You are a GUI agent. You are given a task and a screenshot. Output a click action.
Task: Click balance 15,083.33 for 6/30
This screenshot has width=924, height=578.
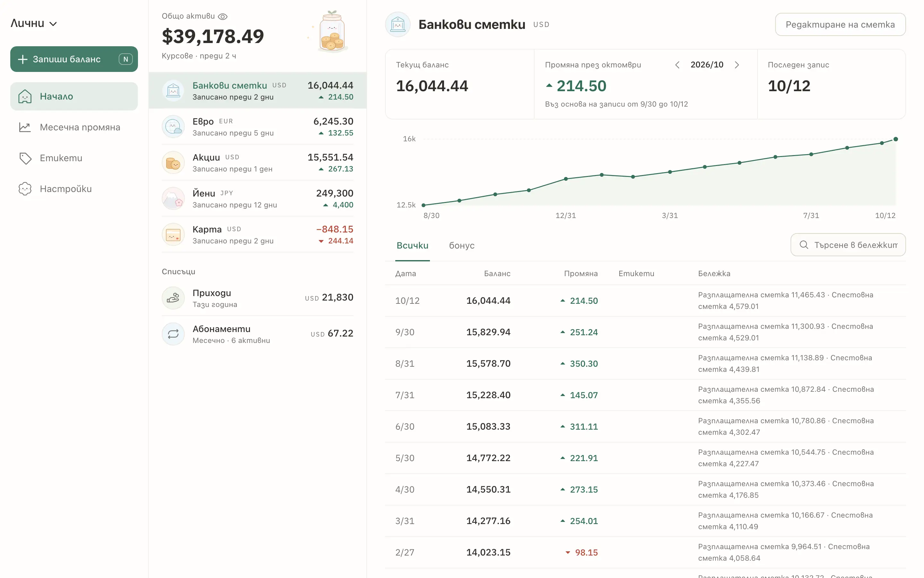click(488, 427)
